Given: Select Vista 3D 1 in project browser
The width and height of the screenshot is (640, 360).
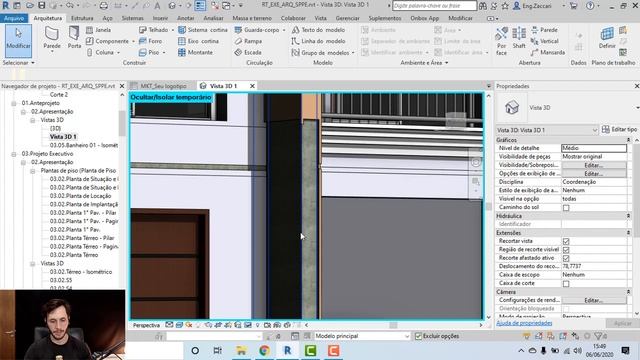Looking at the screenshot, I should tap(63, 137).
